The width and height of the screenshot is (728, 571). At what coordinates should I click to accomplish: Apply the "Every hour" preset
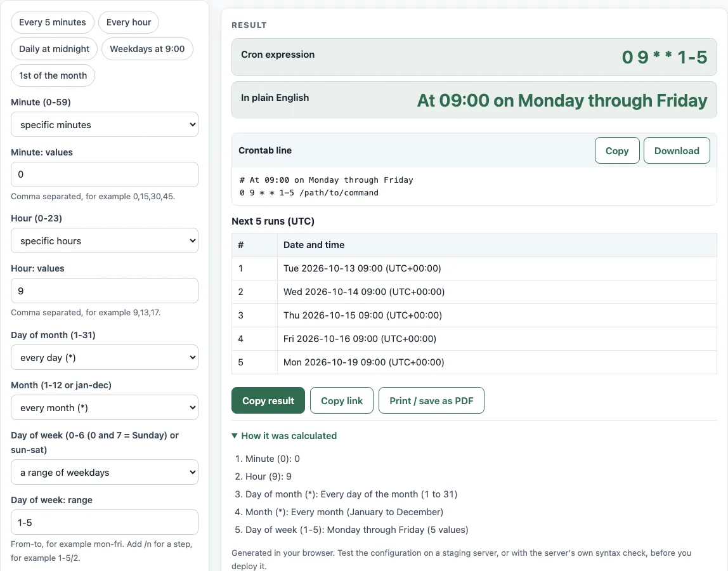(129, 22)
